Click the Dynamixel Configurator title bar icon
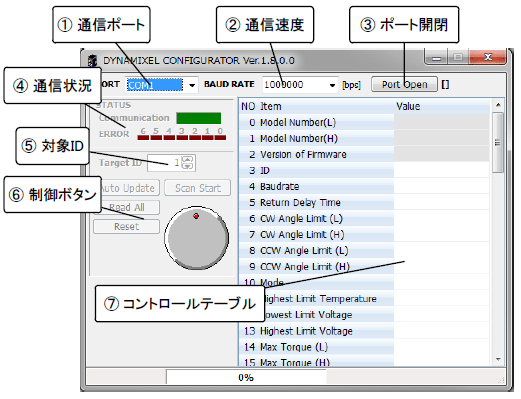This screenshot has width=521, height=399. tap(92, 61)
